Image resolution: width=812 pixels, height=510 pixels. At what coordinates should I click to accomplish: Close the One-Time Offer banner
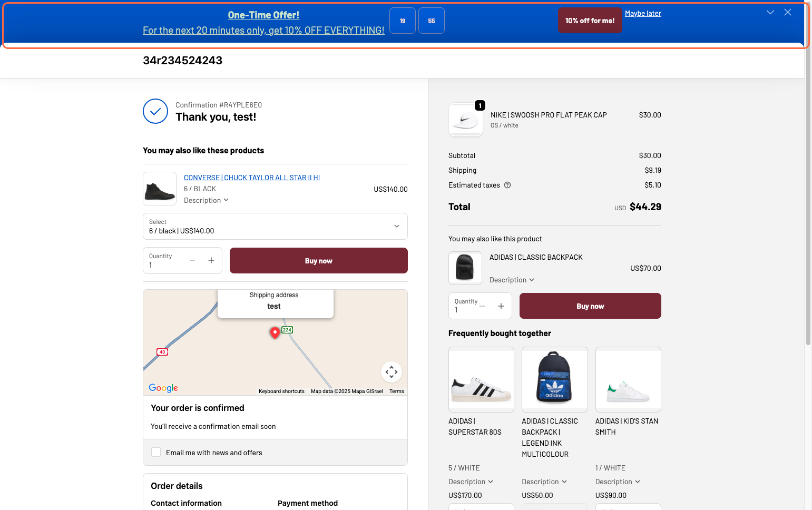pyautogui.click(x=788, y=12)
